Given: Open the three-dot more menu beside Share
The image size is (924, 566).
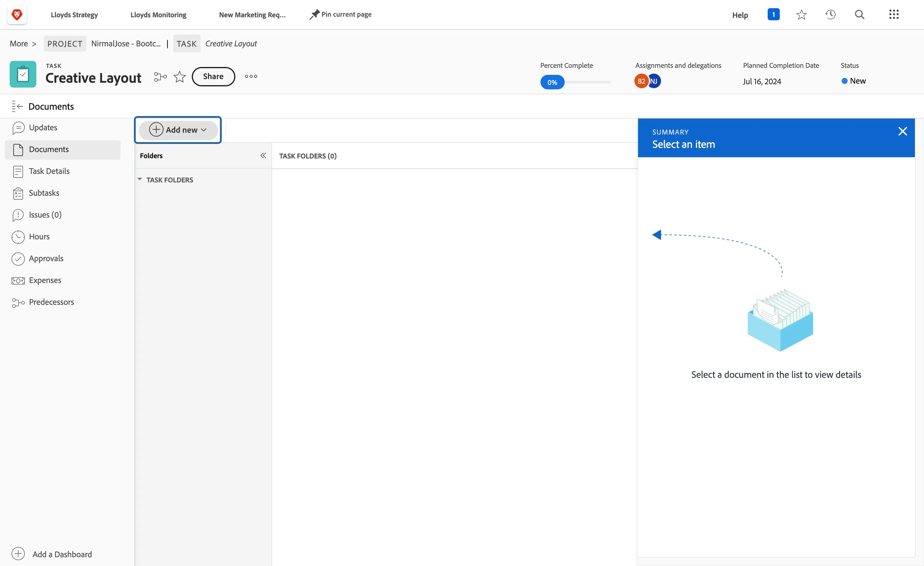Looking at the screenshot, I should point(251,77).
